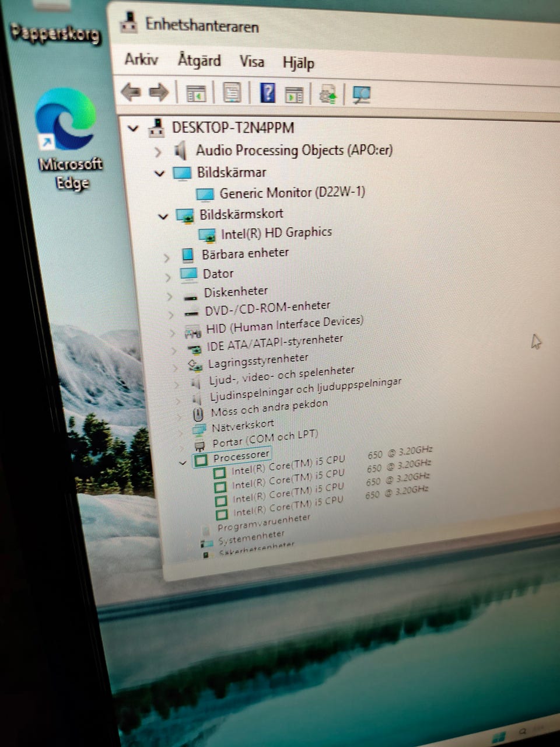Click the Lagringsstyrenheter controller icon
Viewport: 560px width, 747px height.
[195, 365]
